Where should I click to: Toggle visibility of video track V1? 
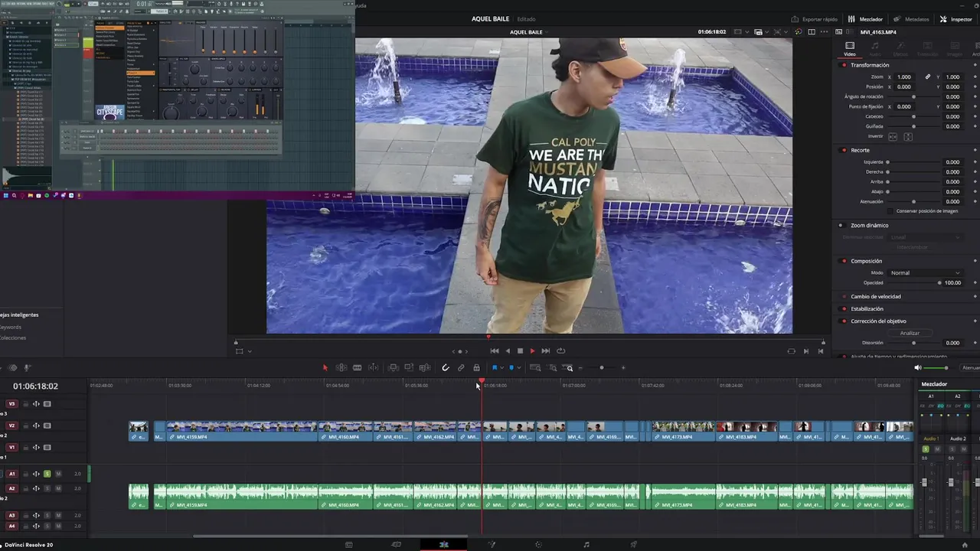tap(47, 448)
